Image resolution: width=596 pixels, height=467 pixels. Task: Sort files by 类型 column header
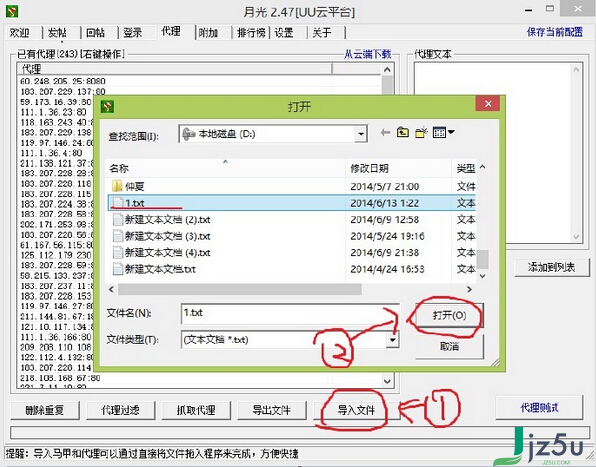[x=464, y=168]
